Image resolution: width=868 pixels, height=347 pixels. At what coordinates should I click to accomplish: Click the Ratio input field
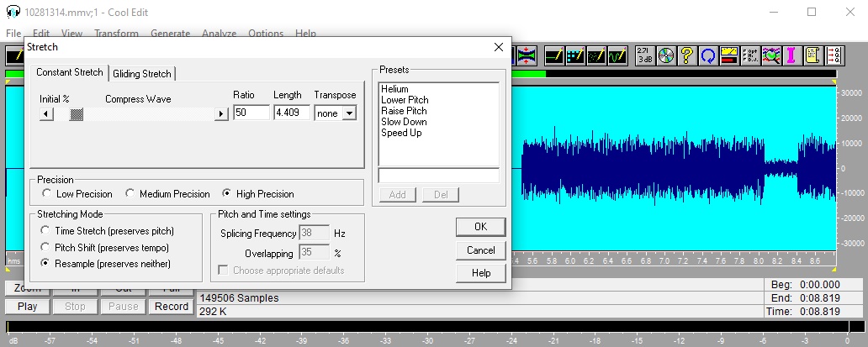coord(251,113)
